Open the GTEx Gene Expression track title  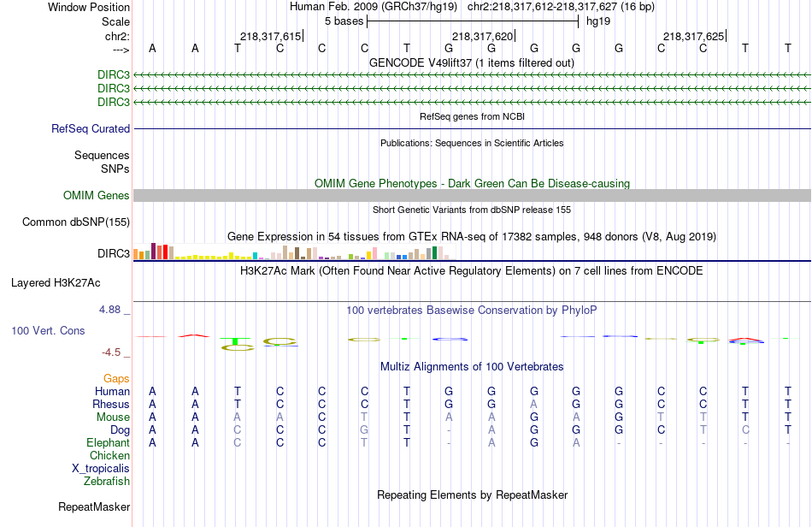tap(472, 237)
